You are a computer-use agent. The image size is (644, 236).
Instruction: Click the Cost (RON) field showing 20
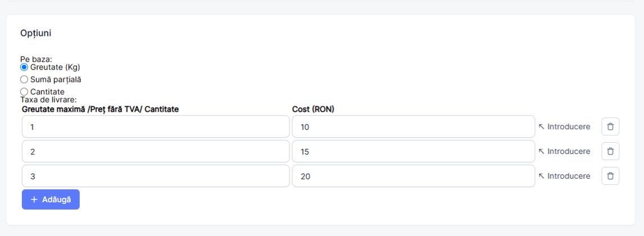point(413,176)
